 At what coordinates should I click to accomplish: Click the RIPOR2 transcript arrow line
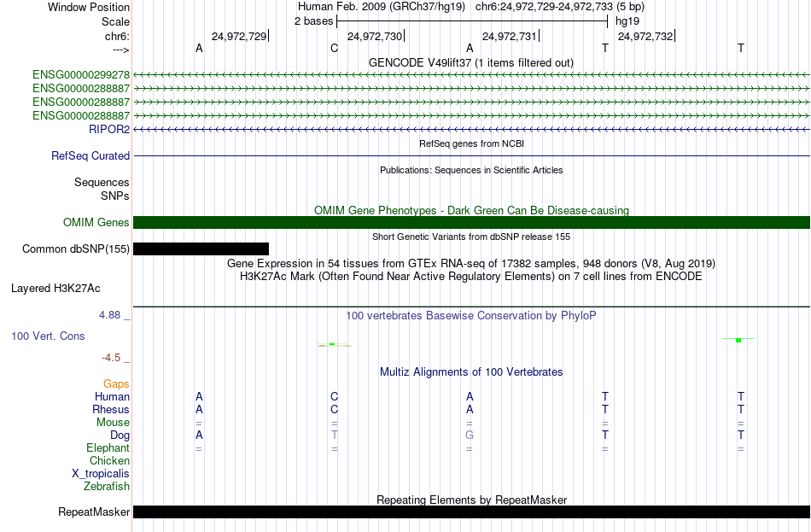pos(471,130)
